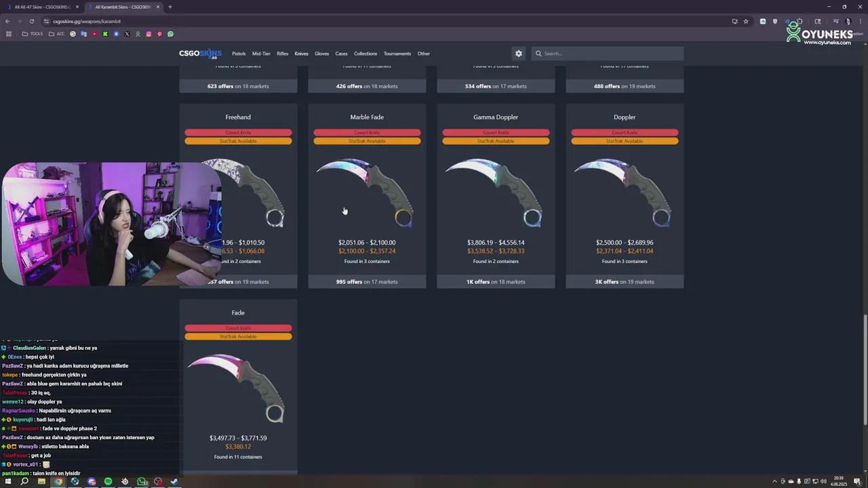Image resolution: width=868 pixels, height=488 pixels.
Task: Open Windows search from the taskbar
Action: 24,482
